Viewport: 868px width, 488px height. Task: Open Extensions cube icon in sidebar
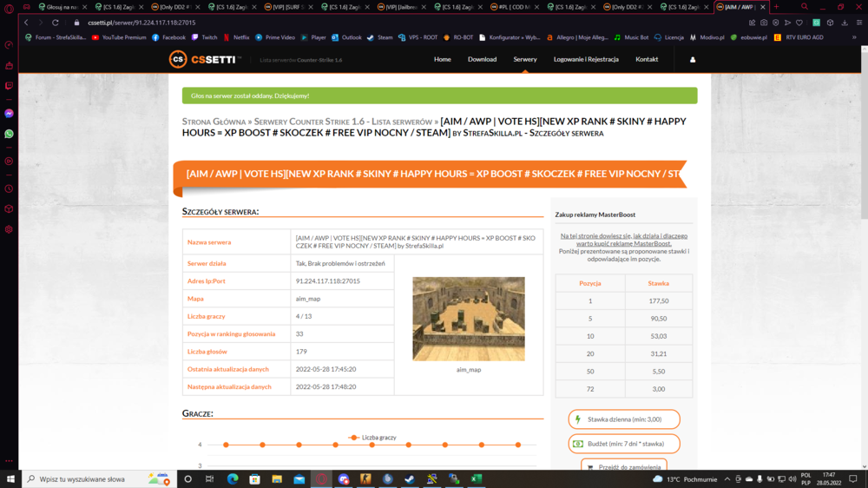tap(9, 208)
